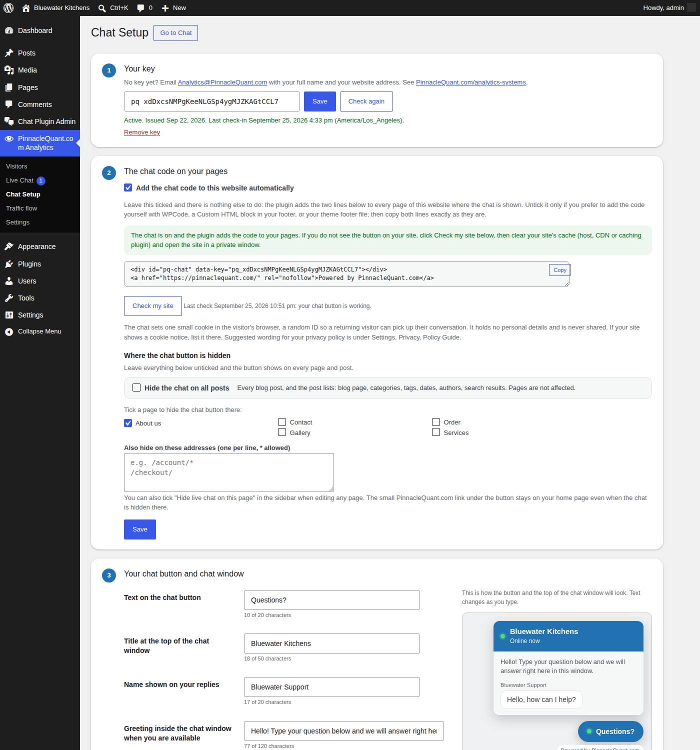Click the Remove key link

coord(142,132)
